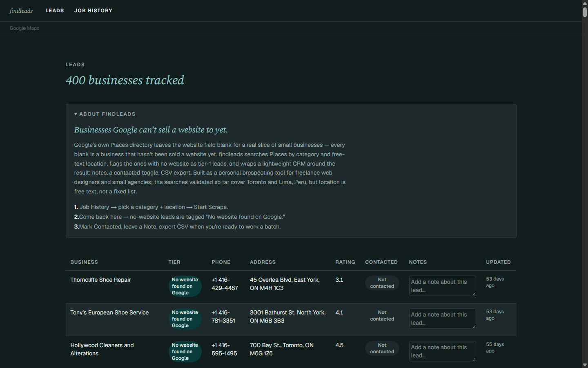The image size is (588, 368).
Task: Focus the note field for Tony's European Shoe Service
Action: coord(443,319)
